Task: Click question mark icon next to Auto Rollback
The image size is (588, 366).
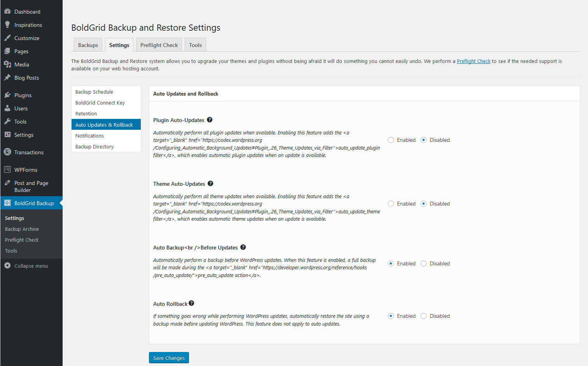Action: (191, 303)
